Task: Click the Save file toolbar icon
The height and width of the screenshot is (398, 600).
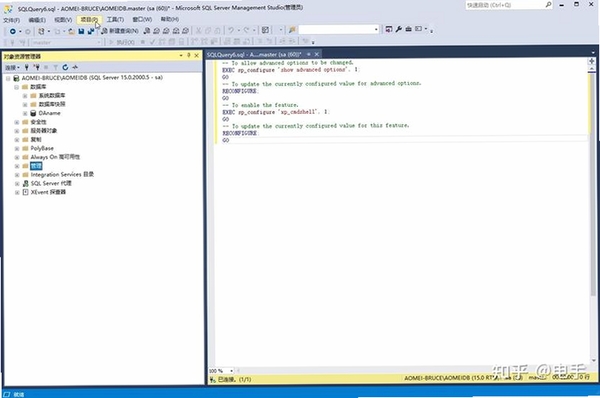Action: click(81, 31)
